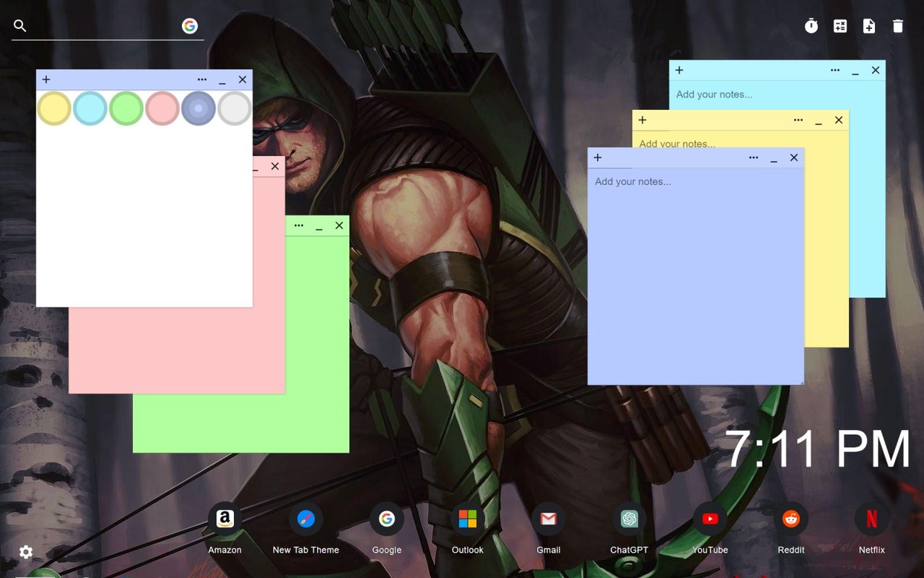Launch the Outlook shortcut
The height and width of the screenshot is (578, 924).
(x=468, y=519)
